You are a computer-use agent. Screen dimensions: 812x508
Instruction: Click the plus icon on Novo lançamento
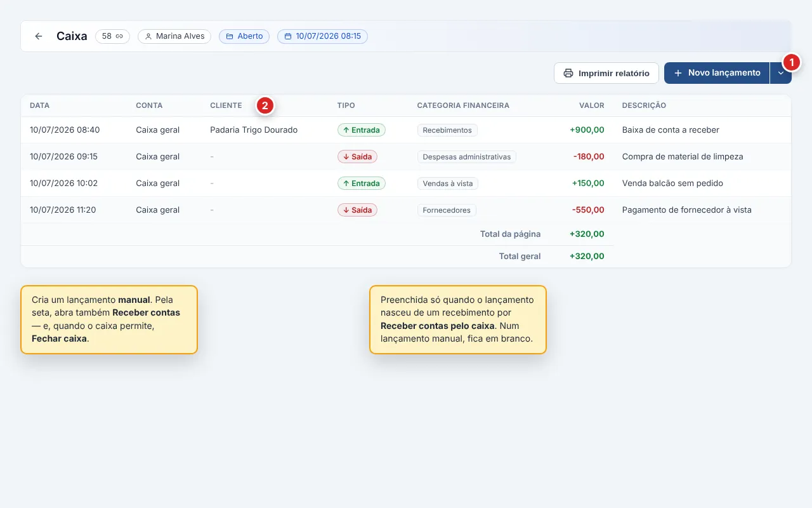point(678,73)
